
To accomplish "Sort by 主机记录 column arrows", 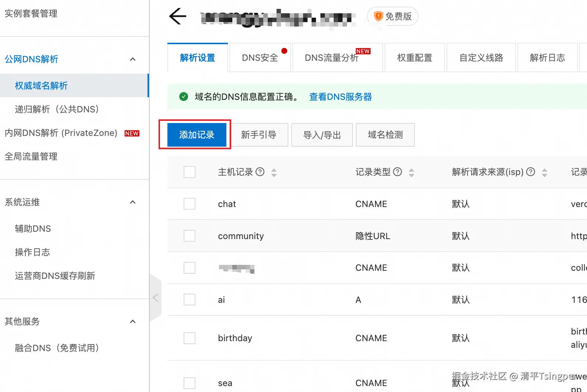I will point(274,172).
